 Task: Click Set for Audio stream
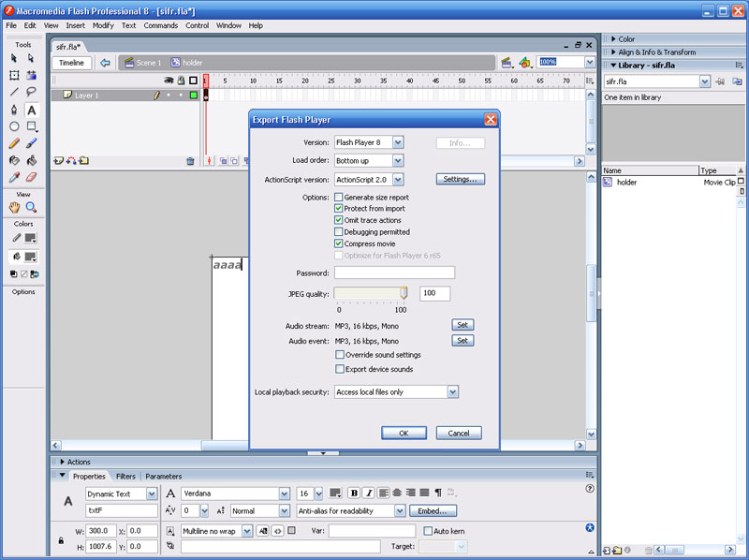[463, 325]
